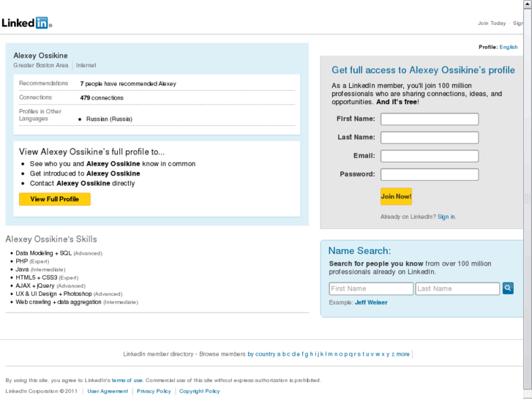Click the View Full Profile button

click(x=55, y=199)
